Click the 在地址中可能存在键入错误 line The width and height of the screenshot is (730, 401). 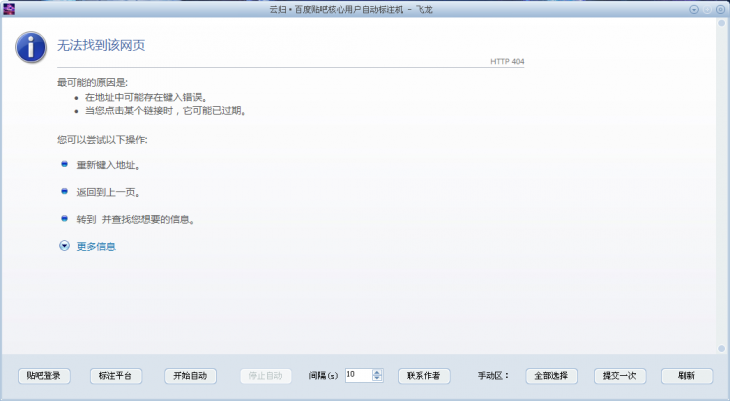[146, 97]
